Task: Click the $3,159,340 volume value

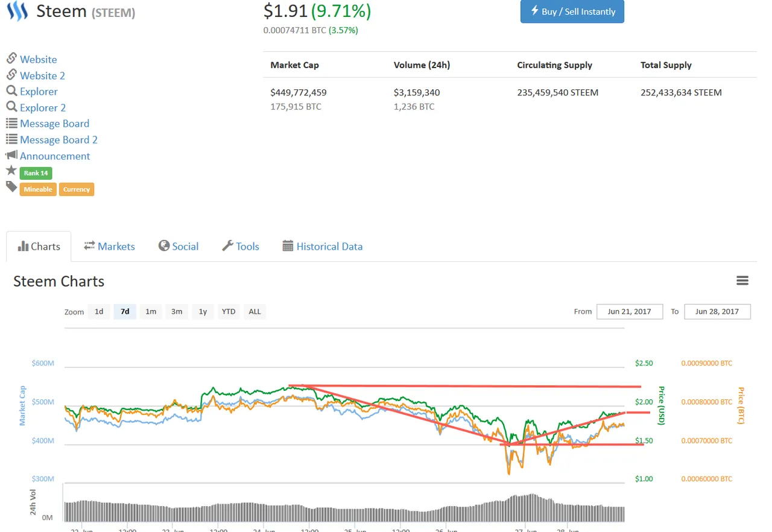Action: pos(417,92)
